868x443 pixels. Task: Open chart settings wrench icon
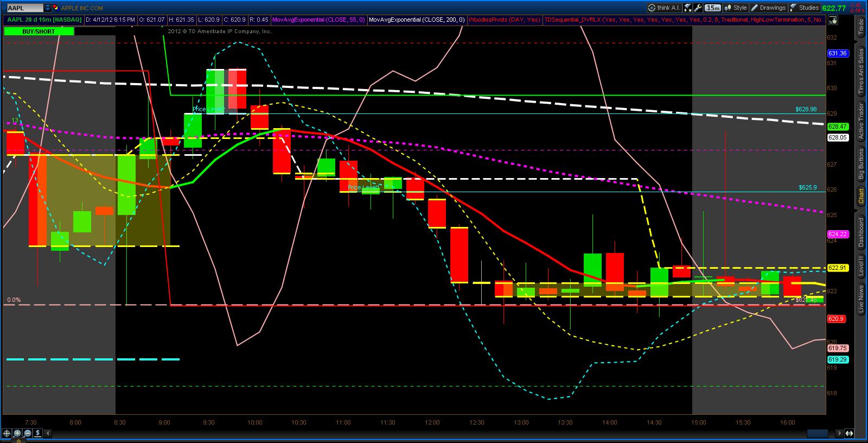[x=699, y=8]
